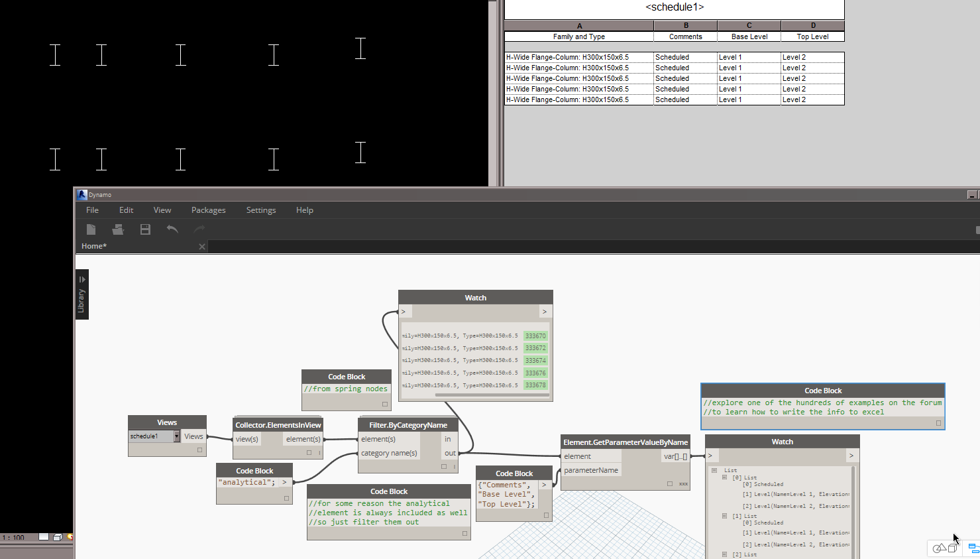Click the "Family and Type" schedule column header
Screen dimensions: 980x559
pyautogui.click(x=579, y=36)
